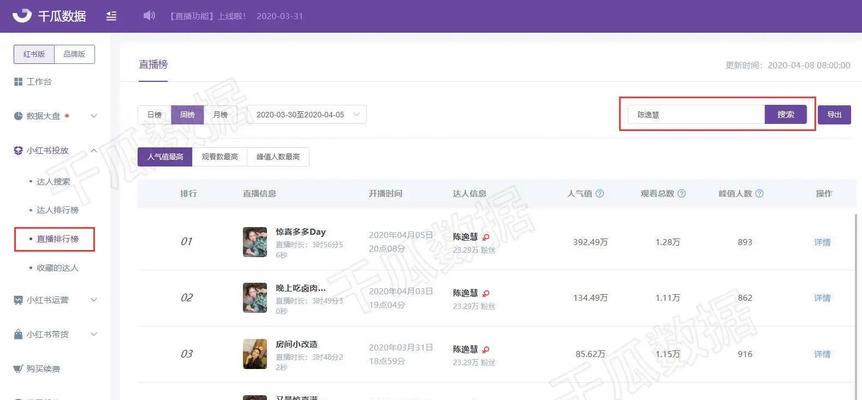This screenshot has width=862, height=400.
Task: Click thumbnail of 惊喜多多Day livestream
Action: (x=255, y=242)
